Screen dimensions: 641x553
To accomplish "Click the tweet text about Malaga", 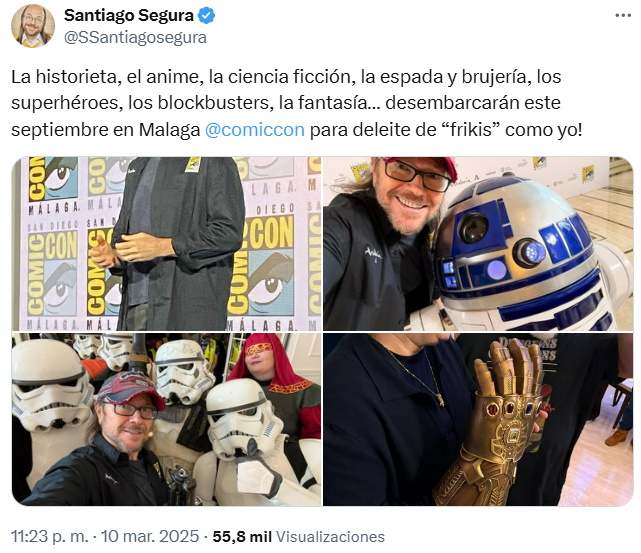I will click(x=296, y=103).
